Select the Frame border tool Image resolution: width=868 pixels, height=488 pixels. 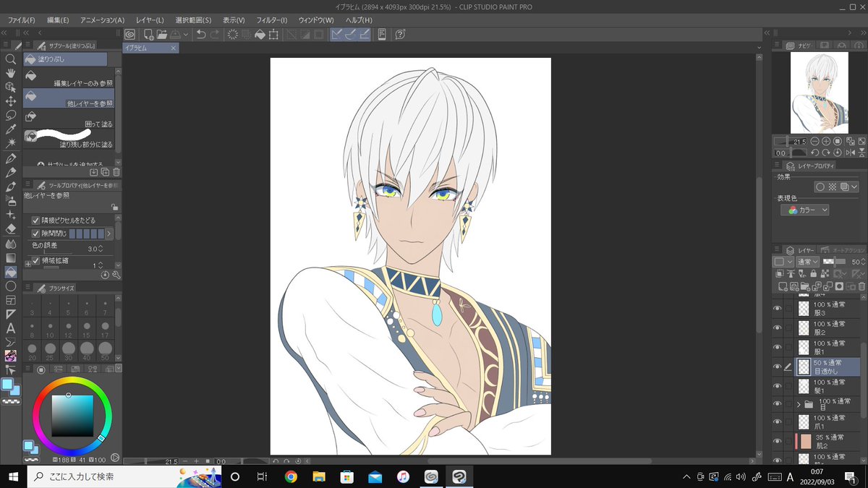pos(11,300)
